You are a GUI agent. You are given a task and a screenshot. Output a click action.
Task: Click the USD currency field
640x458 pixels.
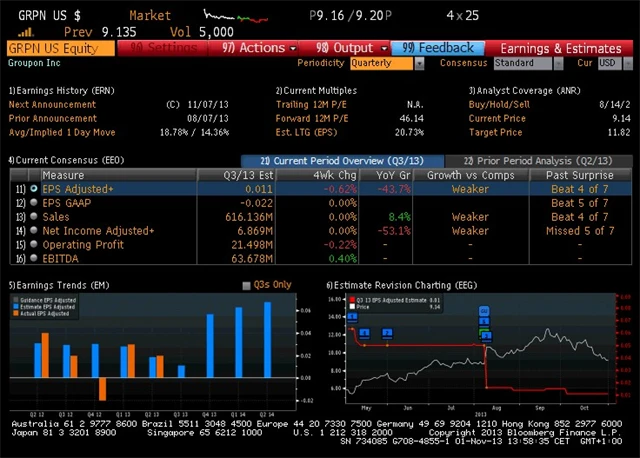(x=610, y=63)
